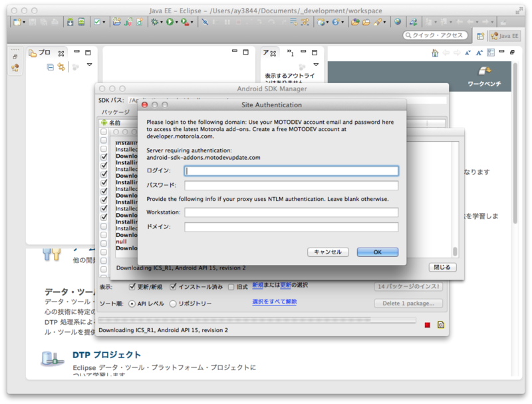Click the キャンセル button
The image size is (532, 404).
click(328, 252)
